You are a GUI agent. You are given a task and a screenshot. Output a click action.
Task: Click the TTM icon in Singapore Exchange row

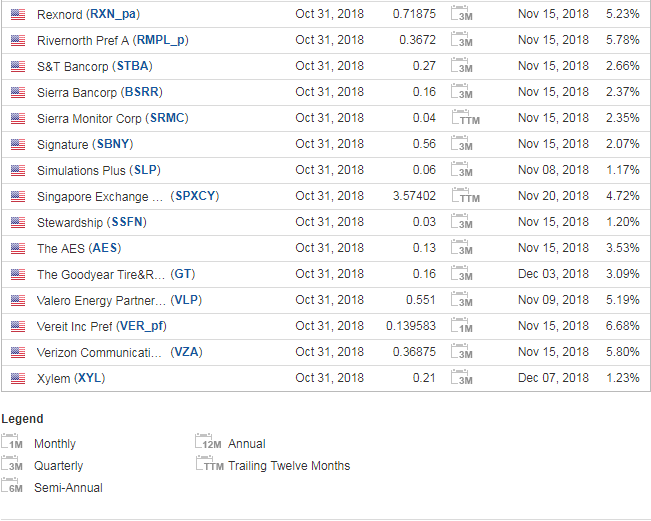click(465, 196)
